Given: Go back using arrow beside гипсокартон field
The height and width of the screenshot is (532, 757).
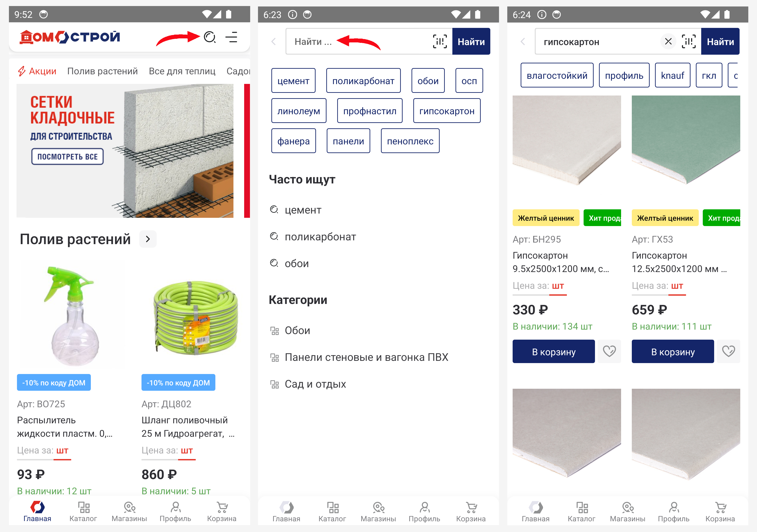Looking at the screenshot, I should [x=523, y=42].
